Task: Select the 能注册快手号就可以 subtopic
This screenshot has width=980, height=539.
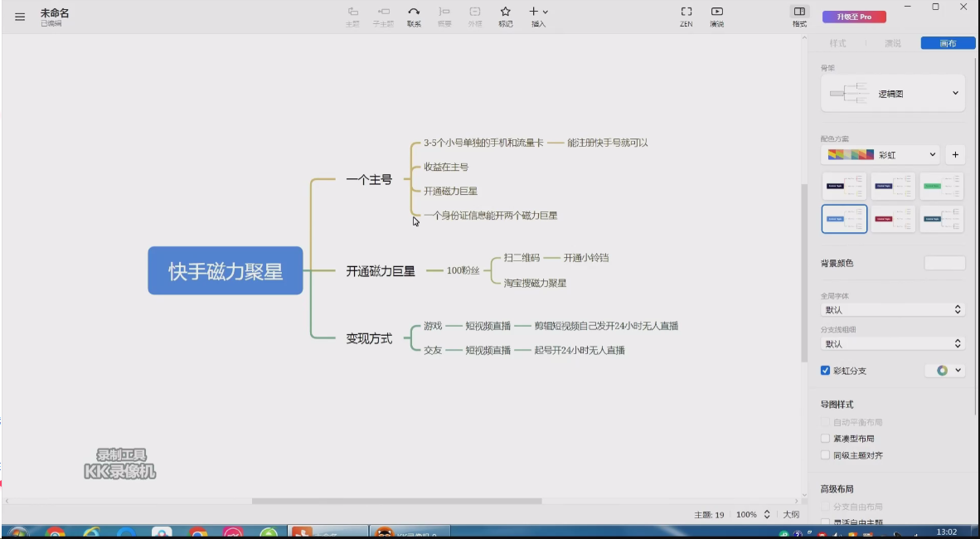Action: tap(608, 143)
